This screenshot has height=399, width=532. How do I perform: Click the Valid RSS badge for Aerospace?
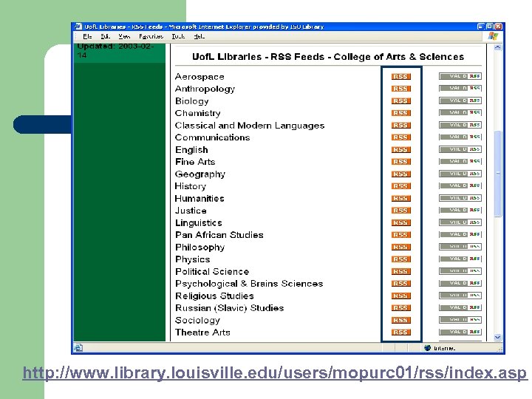coord(460,76)
